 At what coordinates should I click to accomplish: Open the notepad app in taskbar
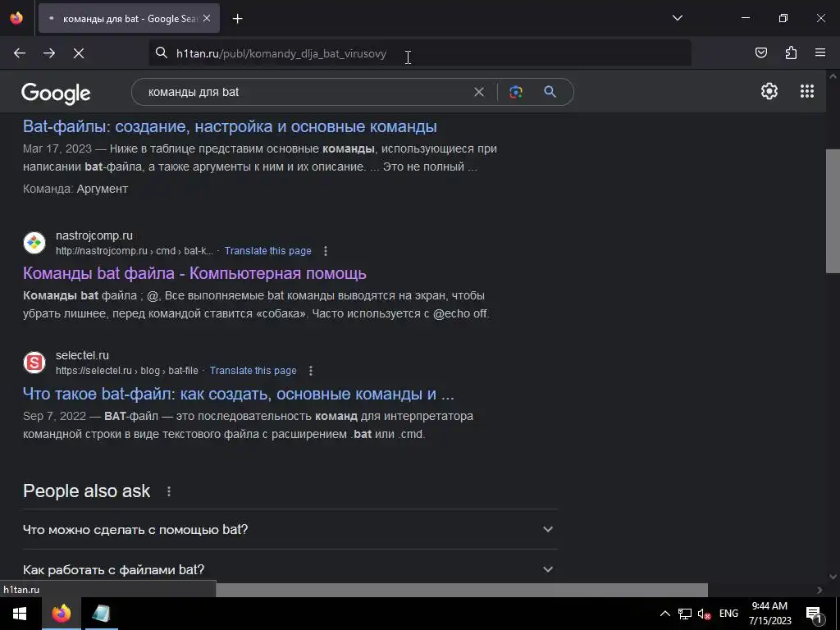(101, 614)
